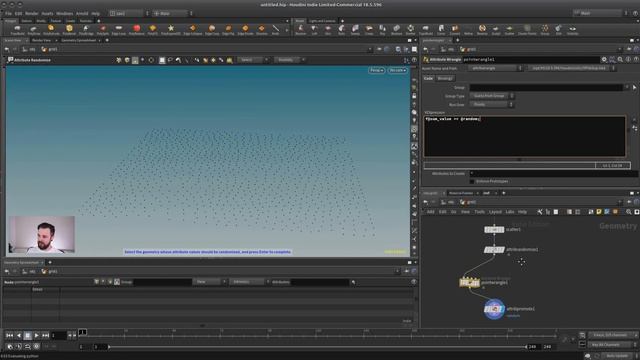Click the Edge Flip shelf tool
This screenshot has width=640, height=360.
(228, 29)
